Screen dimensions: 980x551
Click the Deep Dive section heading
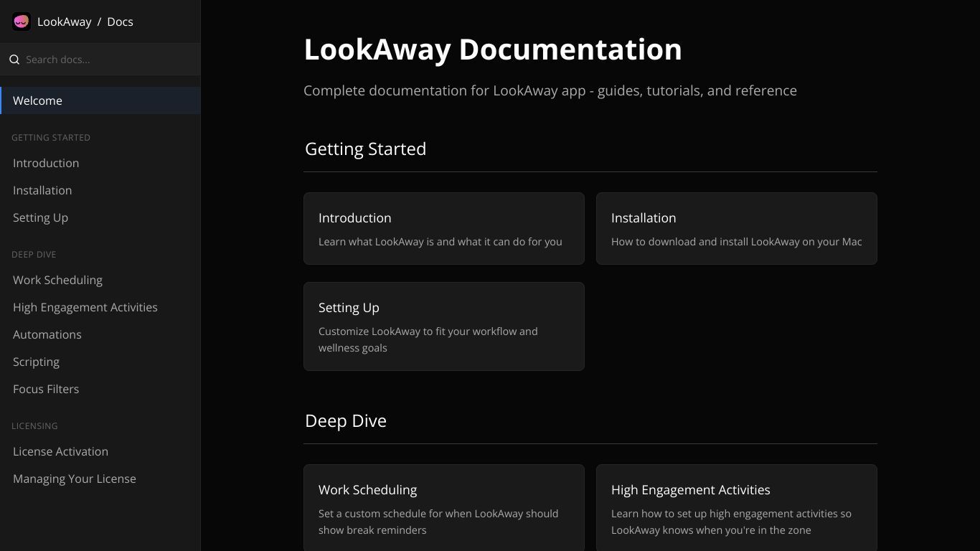click(x=346, y=421)
